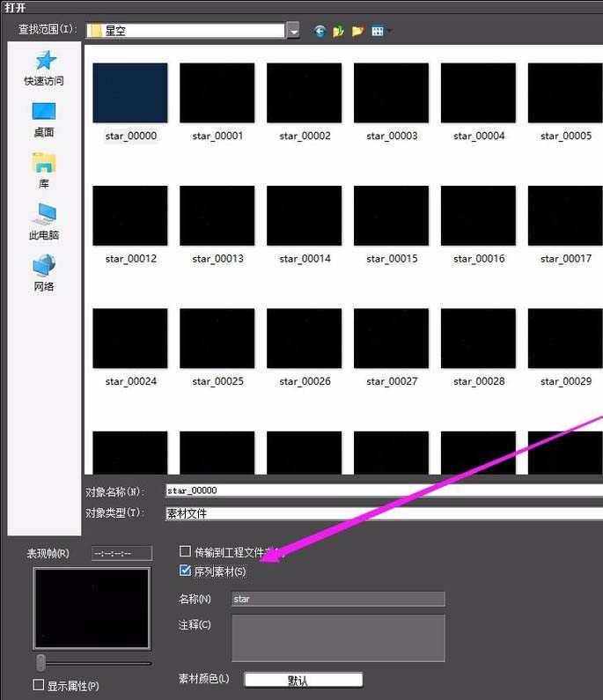Open Network (网络) in sidebar
This screenshot has width=603, height=700.
[44, 273]
